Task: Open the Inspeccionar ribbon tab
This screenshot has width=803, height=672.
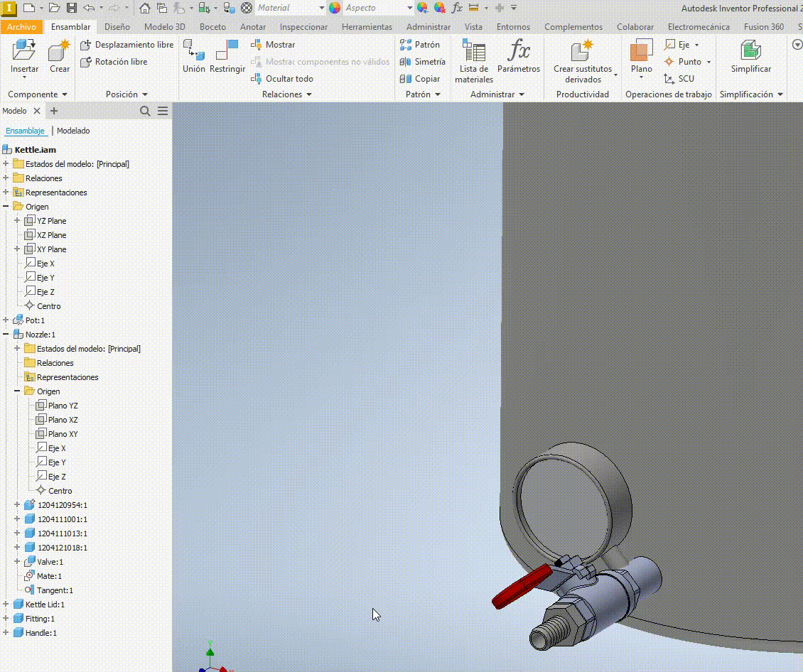Action: [x=303, y=27]
